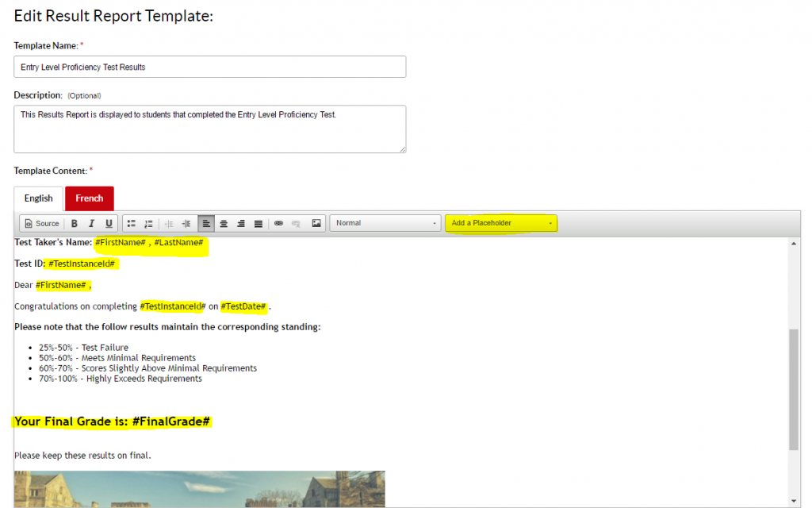
Task: Open Source view in the editor toolbar
Action: coord(43,223)
